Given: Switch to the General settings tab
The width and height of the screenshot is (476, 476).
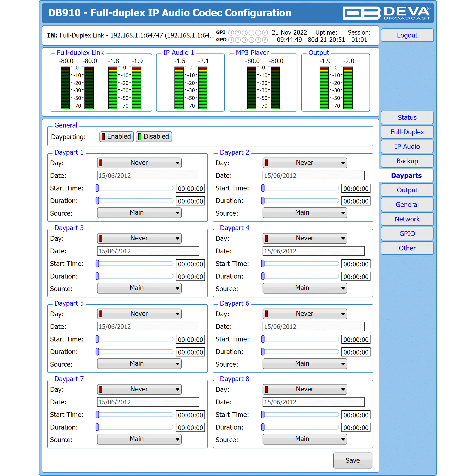Looking at the screenshot, I should (407, 205).
